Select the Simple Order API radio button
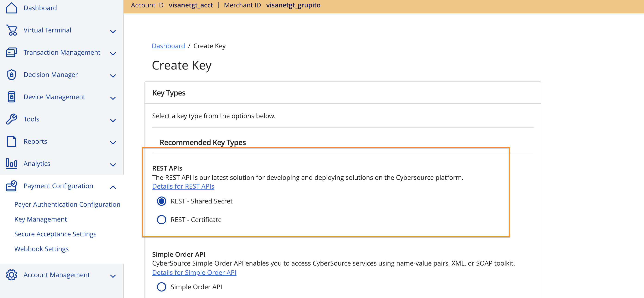Screen dimensions: 644x298 [162, 287]
